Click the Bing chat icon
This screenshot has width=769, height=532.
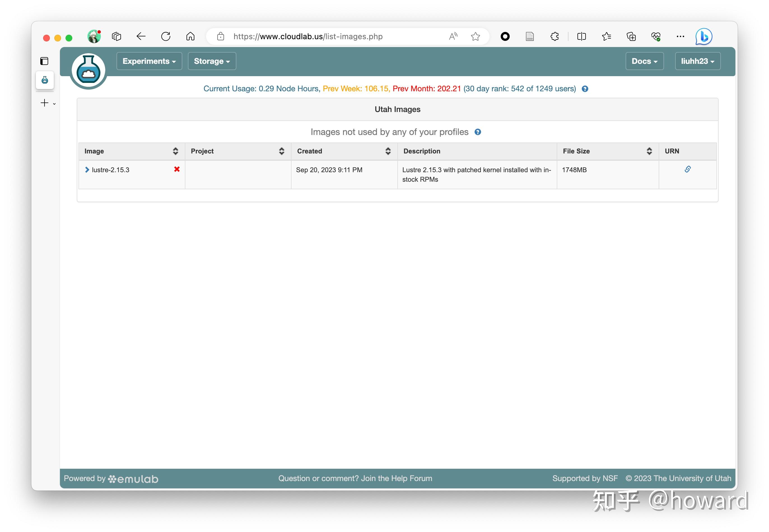tap(703, 36)
